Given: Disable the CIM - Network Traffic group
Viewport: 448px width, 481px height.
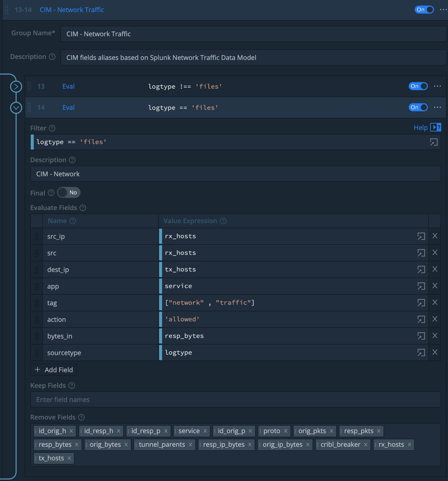Looking at the screenshot, I should point(424,10).
